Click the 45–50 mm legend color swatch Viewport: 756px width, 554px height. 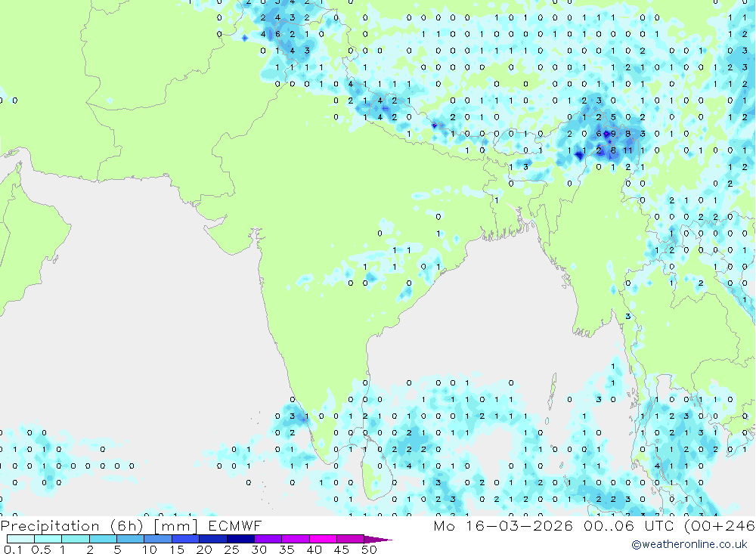(351, 539)
